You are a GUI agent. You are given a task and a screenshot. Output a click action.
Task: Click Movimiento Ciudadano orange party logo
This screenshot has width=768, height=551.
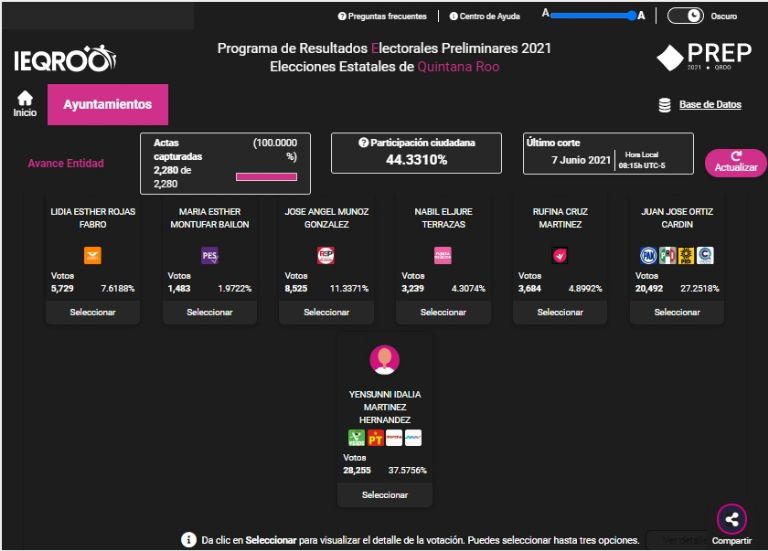click(93, 255)
